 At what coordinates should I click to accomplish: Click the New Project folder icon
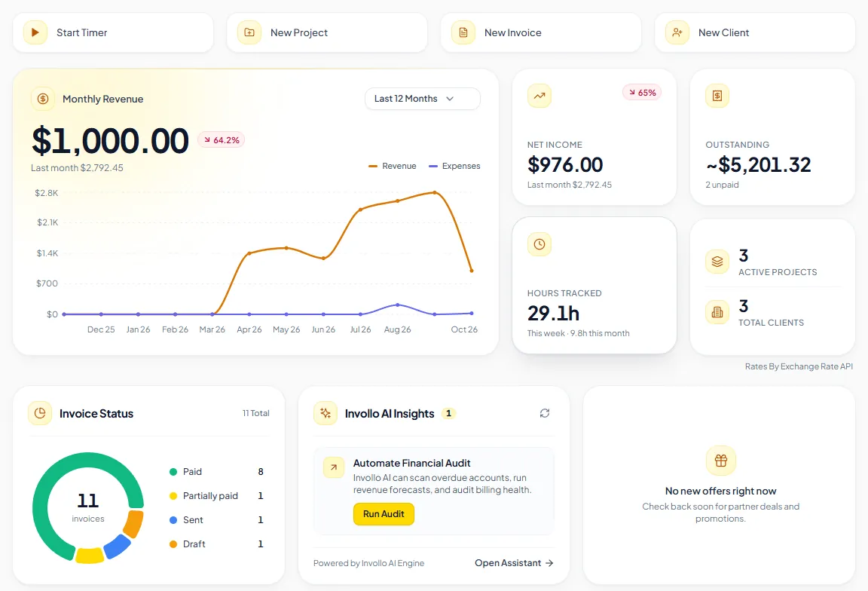pyautogui.click(x=249, y=32)
